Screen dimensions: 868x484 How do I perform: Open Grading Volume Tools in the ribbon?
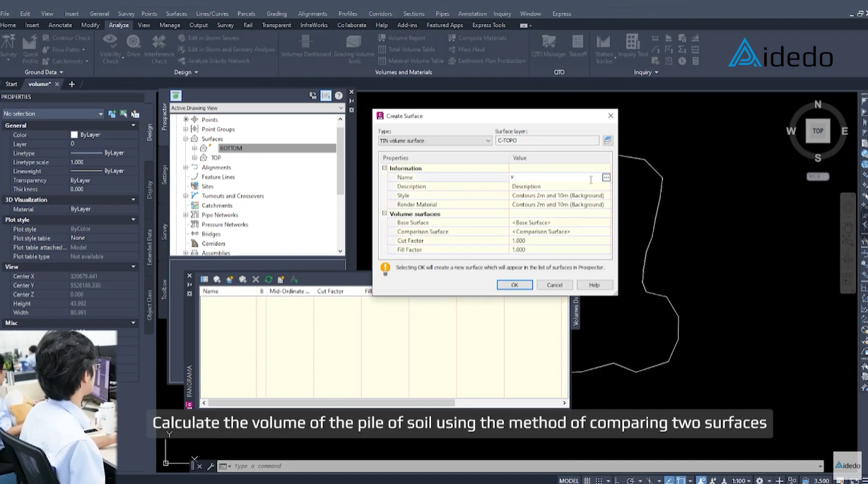[353, 48]
